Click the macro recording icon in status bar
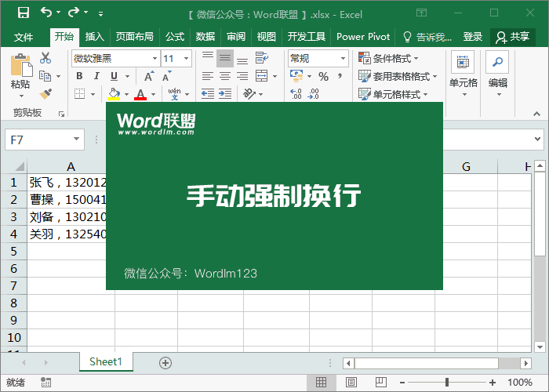The image size is (549, 392). pos(45,383)
